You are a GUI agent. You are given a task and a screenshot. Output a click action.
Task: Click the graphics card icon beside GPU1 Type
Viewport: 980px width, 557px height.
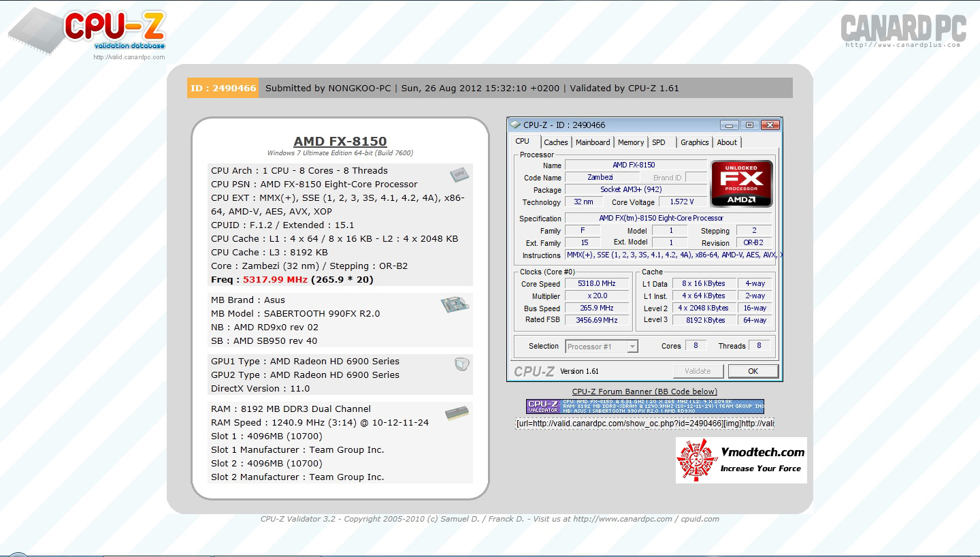coord(462,364)
